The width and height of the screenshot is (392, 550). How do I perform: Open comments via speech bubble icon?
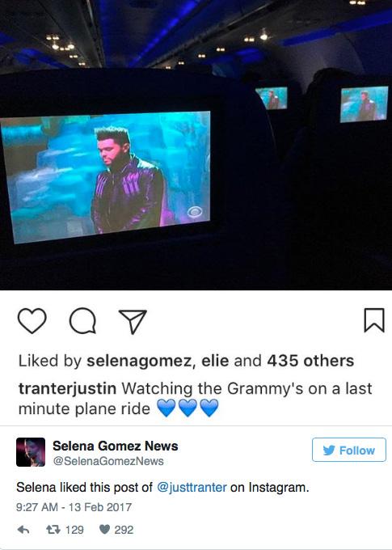[82, 320]
